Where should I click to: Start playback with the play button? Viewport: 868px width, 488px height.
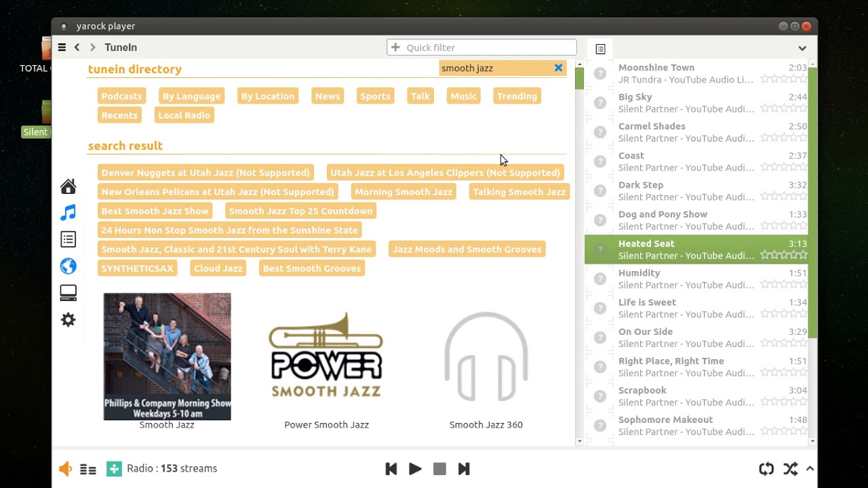tap(415, 468)
